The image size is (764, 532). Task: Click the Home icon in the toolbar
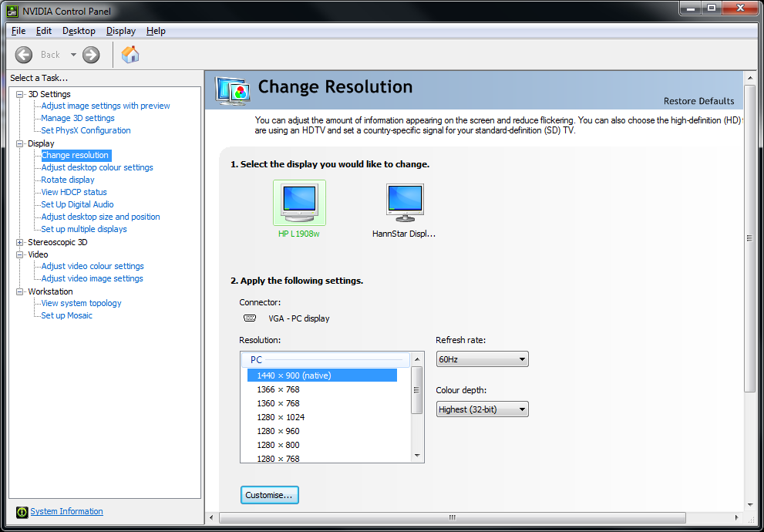point(130,55)
